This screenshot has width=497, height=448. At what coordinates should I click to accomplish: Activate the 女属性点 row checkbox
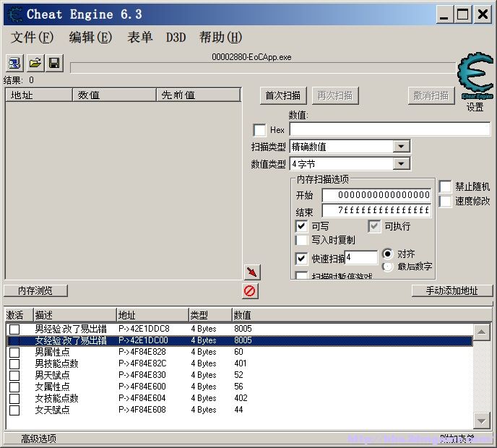point(14,387)
